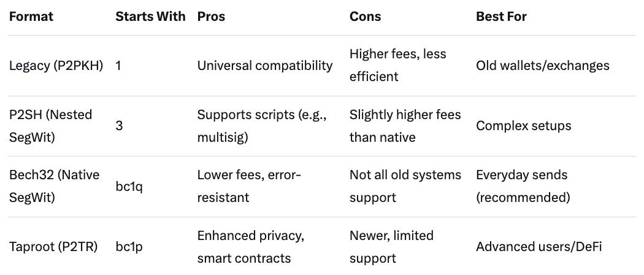Click the bc1p prefix cell
Image resolution: width=644 pixels, height=275 pixels.
tap(129, 247)
